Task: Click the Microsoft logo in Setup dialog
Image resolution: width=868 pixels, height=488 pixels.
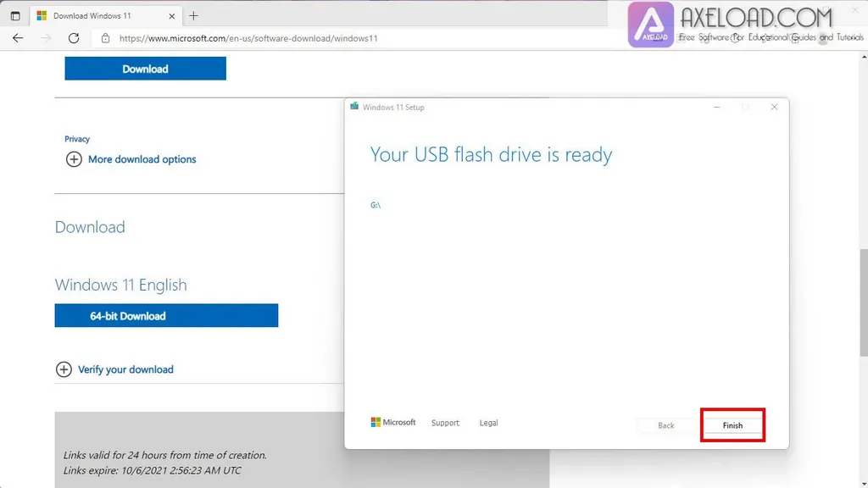Action: coord(393,422)
